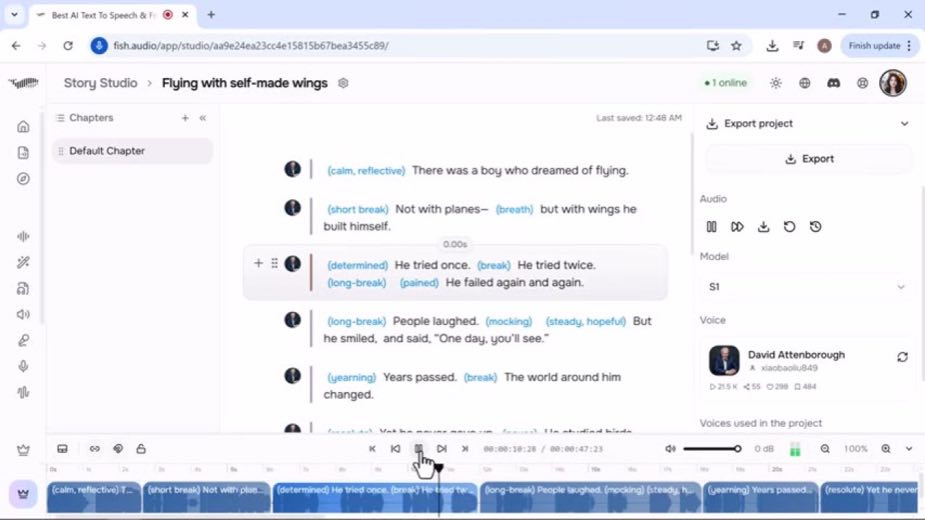Open a new browser tab
925x520 pixels.
click(x=211, y=15)
